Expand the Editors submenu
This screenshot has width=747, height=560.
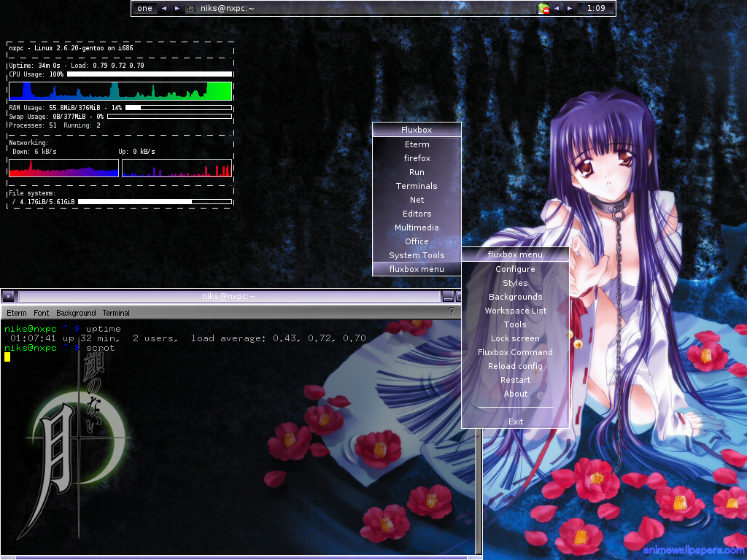(x=417, y=214)
